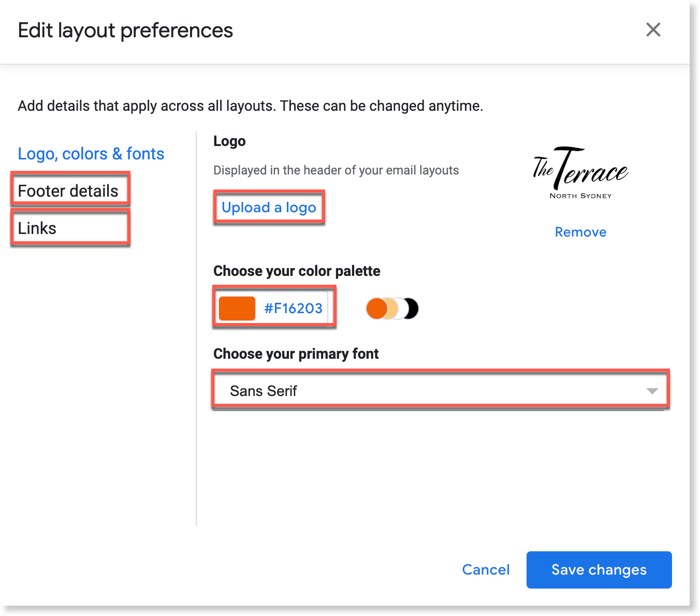Click Upload a logo
Screen dimensions: 700x616
[269, 208]
